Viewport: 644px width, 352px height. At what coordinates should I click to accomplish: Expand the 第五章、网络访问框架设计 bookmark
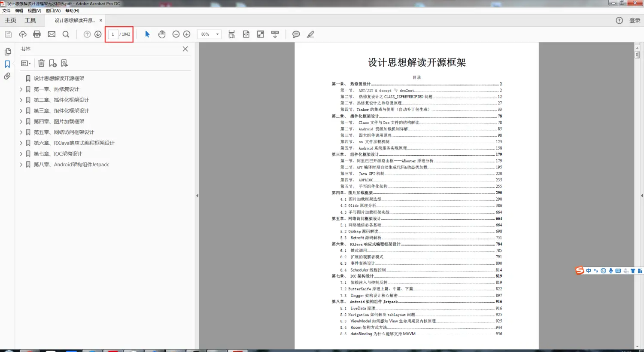(x=21, y=132)
